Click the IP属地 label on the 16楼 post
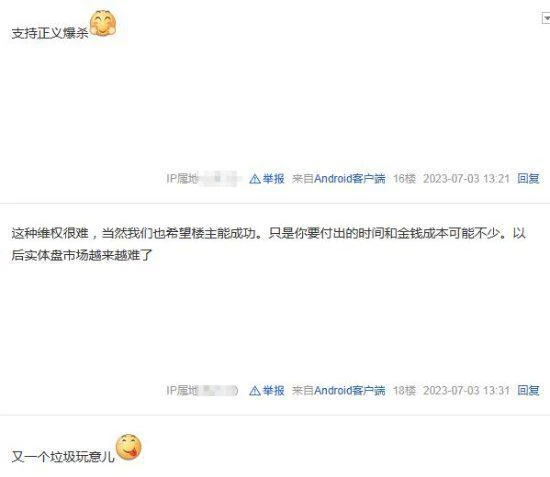The width and height of the screenshot is (550, 477). tap(183, 179)
